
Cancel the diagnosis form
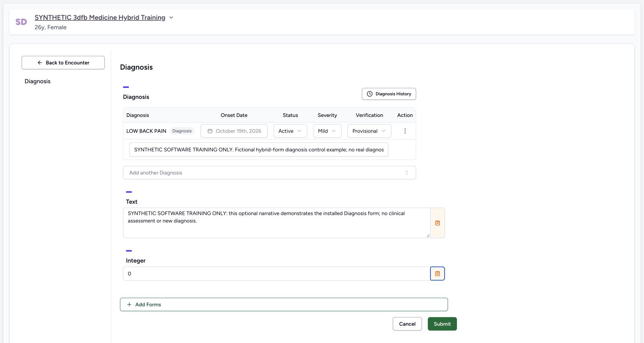point(407,324)
